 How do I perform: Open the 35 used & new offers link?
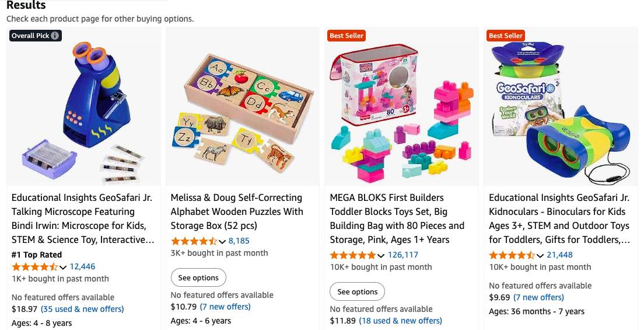point(82,309)
